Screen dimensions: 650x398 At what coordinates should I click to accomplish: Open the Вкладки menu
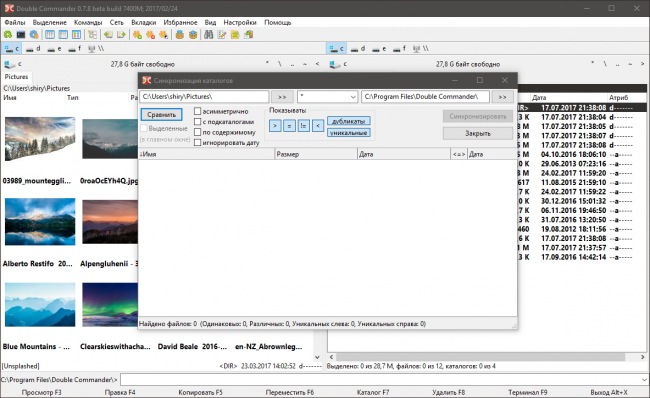(143, 22)
